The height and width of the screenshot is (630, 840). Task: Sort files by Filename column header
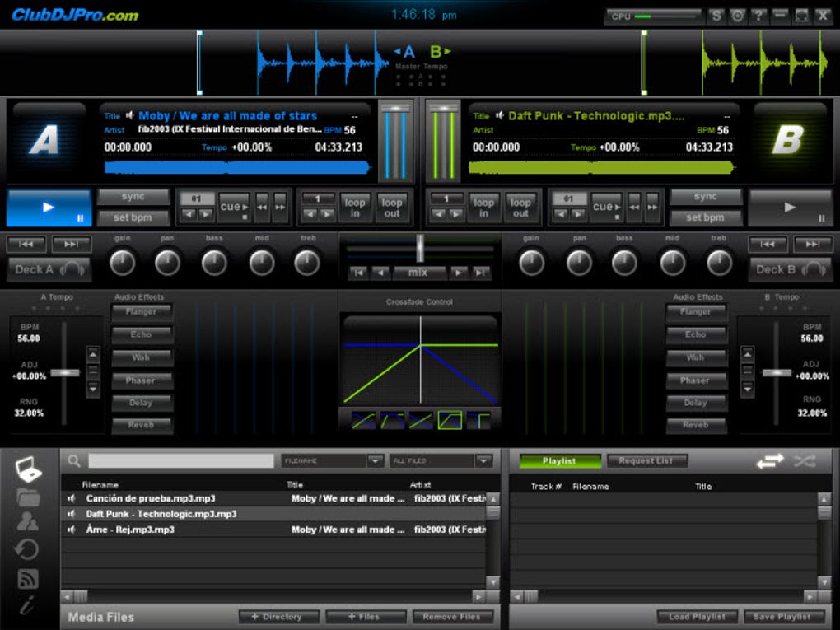click(x=100, y=485)
